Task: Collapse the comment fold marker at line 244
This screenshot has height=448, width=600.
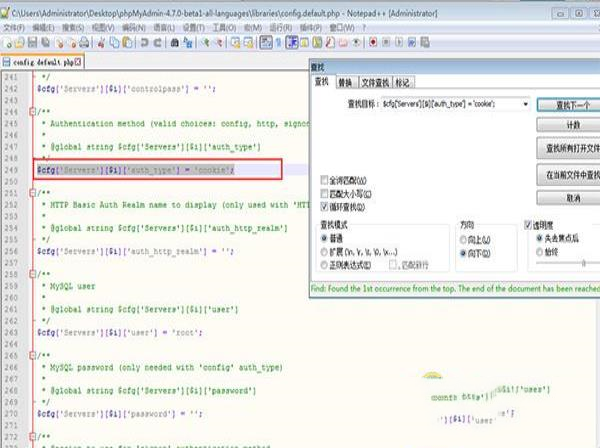Action: (x=33, y=112)
